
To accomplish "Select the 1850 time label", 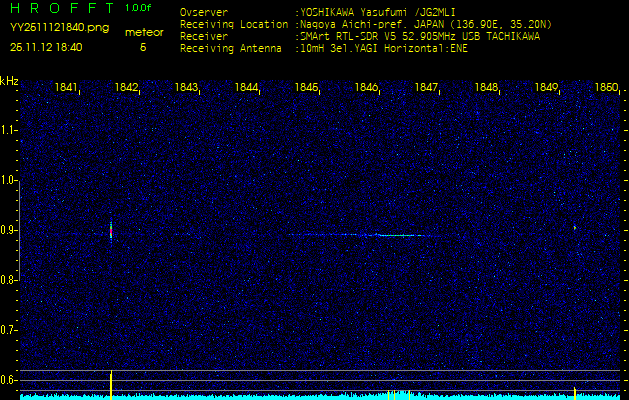I will click(606, 87).
